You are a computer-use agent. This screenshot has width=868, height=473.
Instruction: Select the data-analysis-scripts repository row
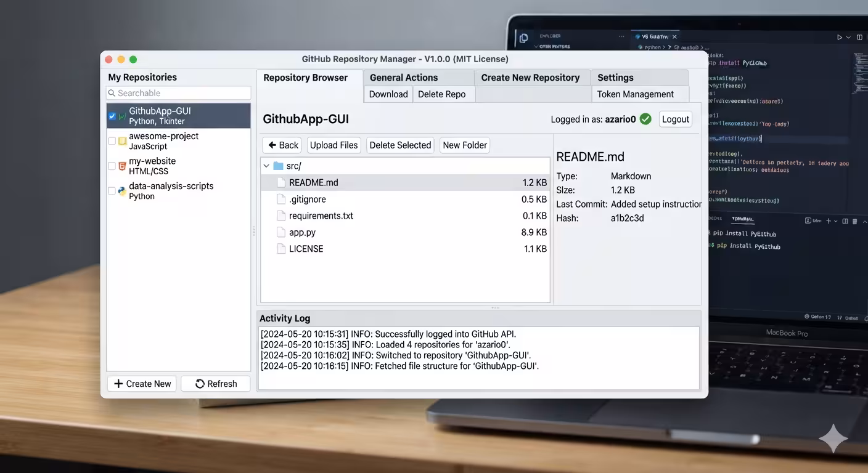click(x=179, y=191)
